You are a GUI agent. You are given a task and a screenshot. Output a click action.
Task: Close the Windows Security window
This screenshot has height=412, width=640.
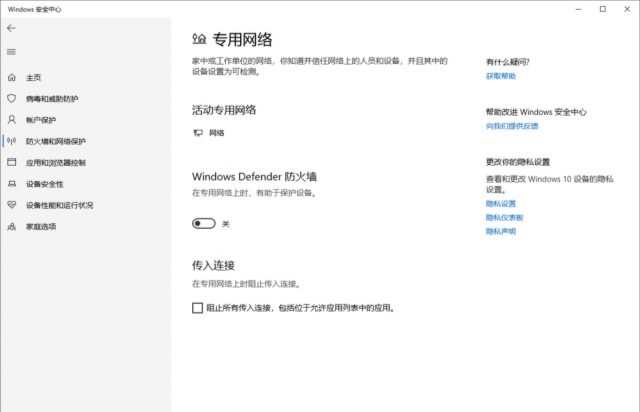[x=627, y=9]
